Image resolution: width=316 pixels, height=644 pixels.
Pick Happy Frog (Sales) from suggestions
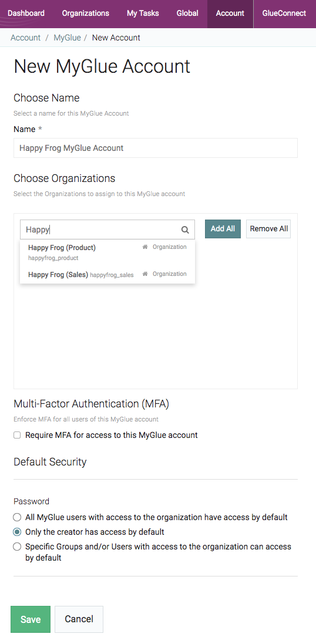(x=107, y=274)
